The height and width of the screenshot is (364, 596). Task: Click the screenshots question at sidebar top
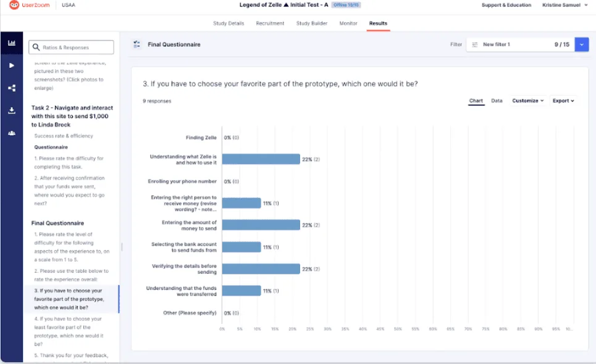[x=70, y=75]
